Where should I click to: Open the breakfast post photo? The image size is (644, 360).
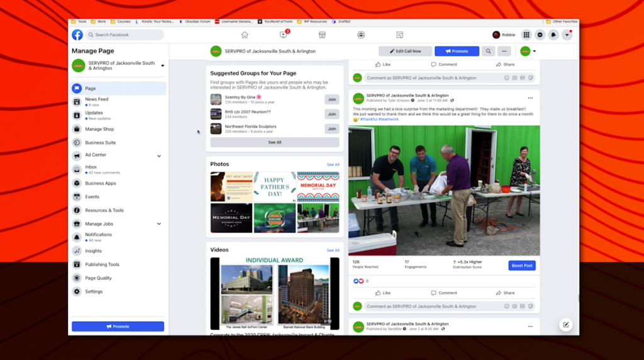(444, 191)
